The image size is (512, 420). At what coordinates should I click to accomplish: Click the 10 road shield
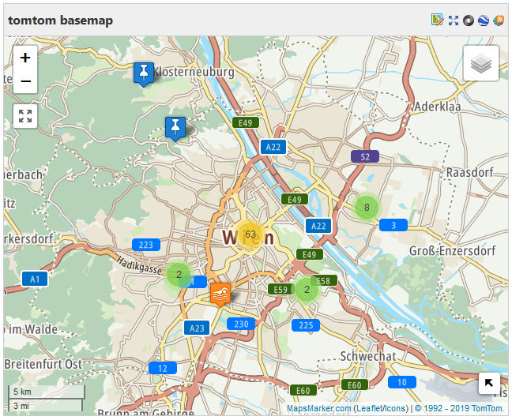tap(402, 382)
